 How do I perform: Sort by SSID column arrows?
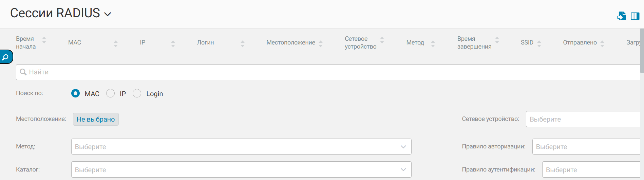tap(539, 43)
